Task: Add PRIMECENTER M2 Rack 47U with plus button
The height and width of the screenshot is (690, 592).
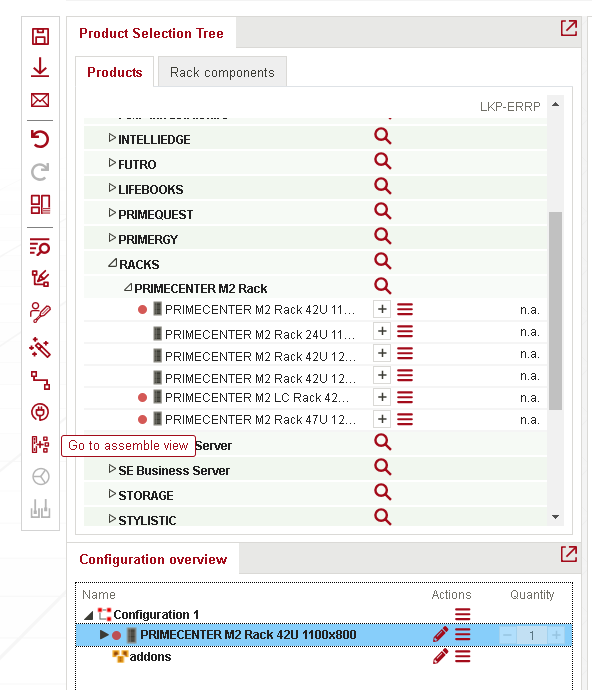Action: (x=382, y=419)
